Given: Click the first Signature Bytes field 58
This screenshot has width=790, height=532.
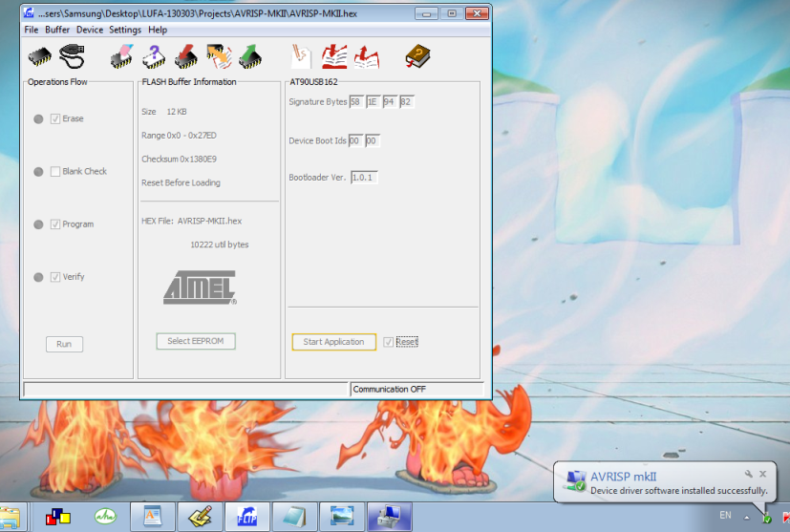Looking at the screenshot, I should click(x=355, y=102).
